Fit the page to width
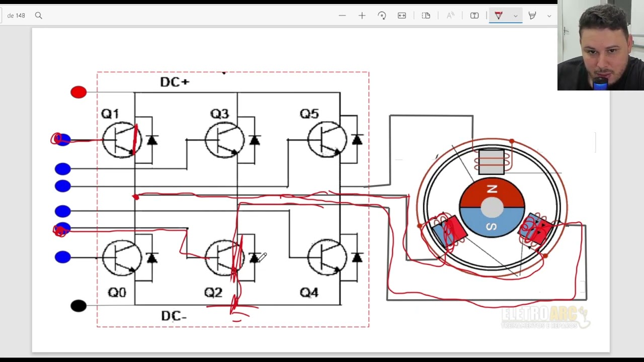Screen dimensions: 644x362 point(401,16)
